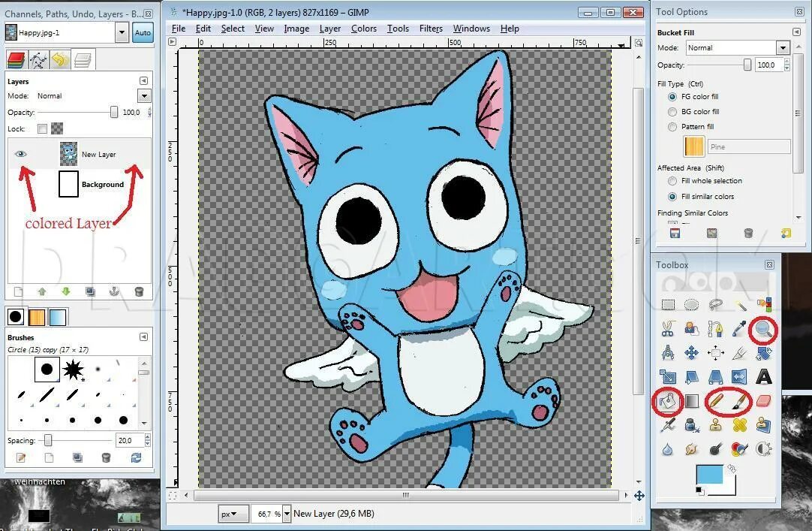Toggle Lock alpha channel checker button
The image size is (812, 531).
(x=57, y=128)
